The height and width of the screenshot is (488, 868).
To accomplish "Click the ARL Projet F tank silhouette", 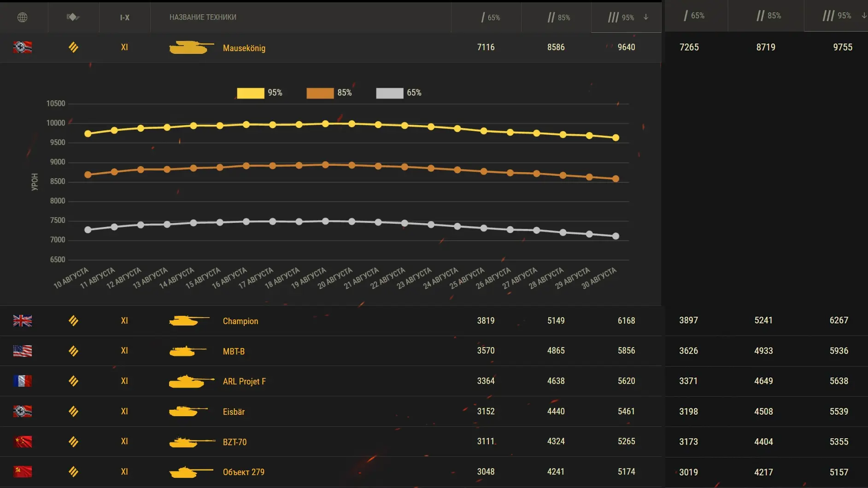I will [192, 381].
